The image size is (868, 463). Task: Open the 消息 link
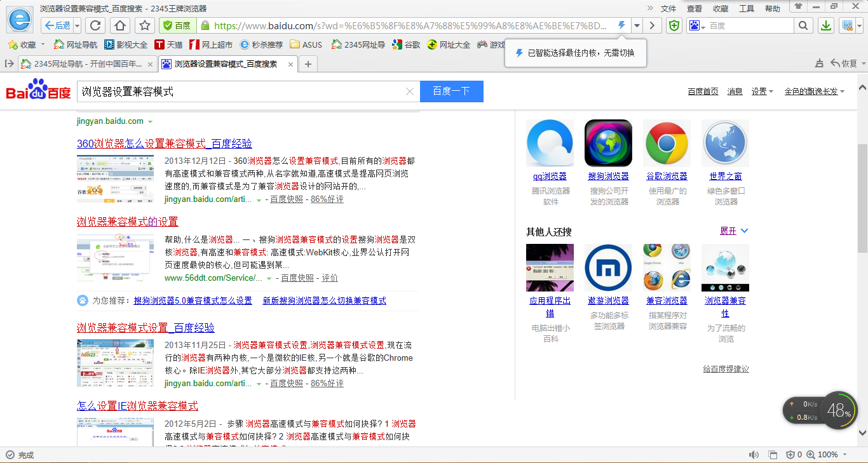click(x=735, y=91)
